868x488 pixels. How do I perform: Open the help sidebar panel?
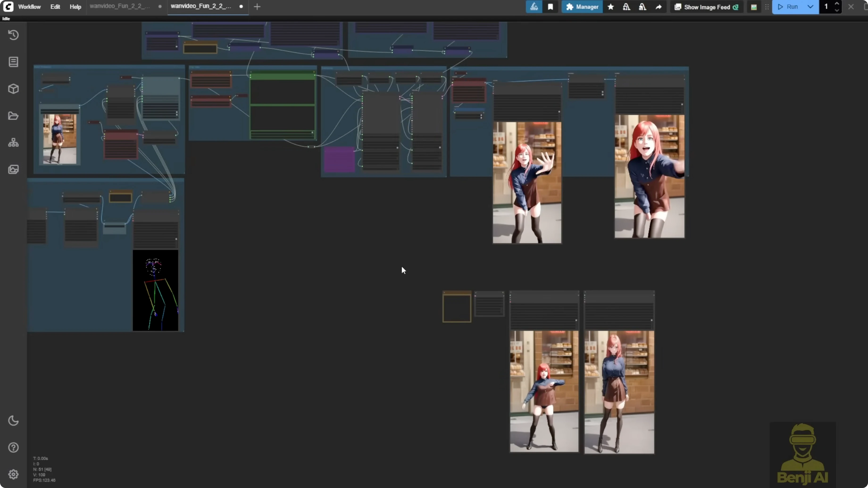pyautogui.click(x=13, y=447)
